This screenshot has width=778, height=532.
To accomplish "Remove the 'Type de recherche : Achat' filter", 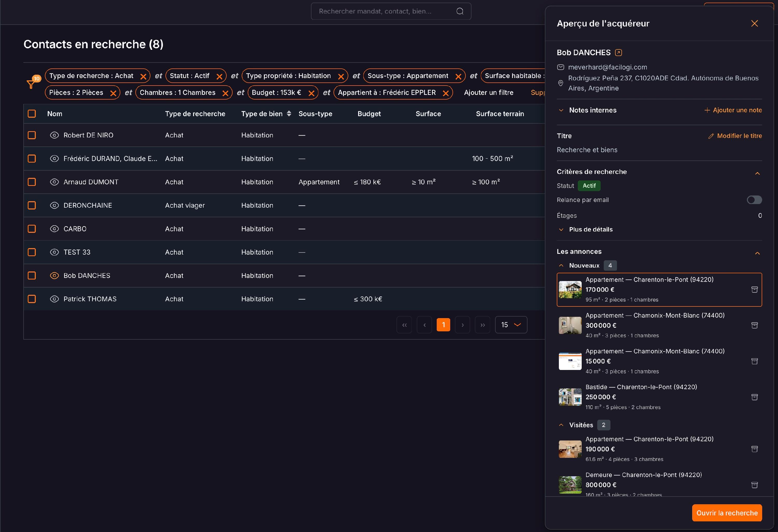I will point(143,76).
